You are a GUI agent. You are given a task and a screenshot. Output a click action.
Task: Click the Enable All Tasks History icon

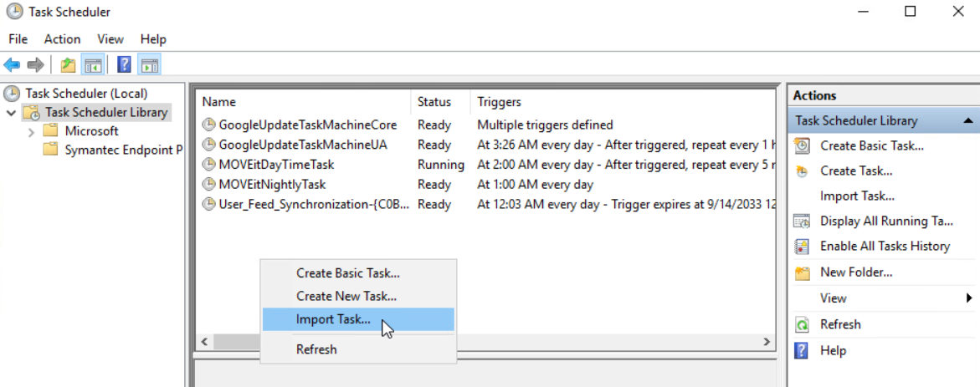(x=801, y=246)
